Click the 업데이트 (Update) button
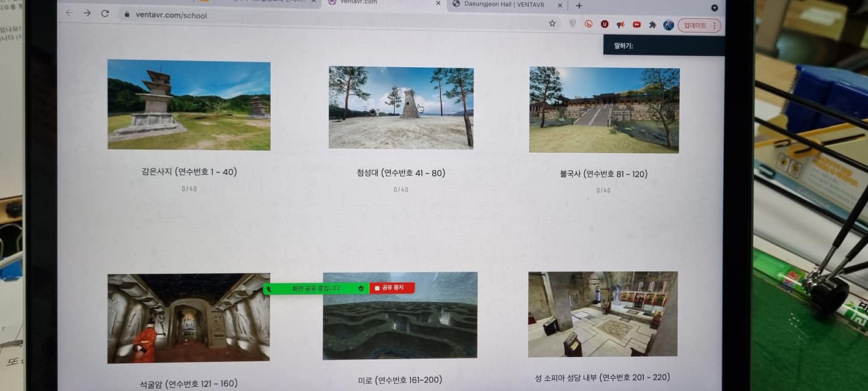The width and height of the screenshot is (868, 391). tap(695, 26)
